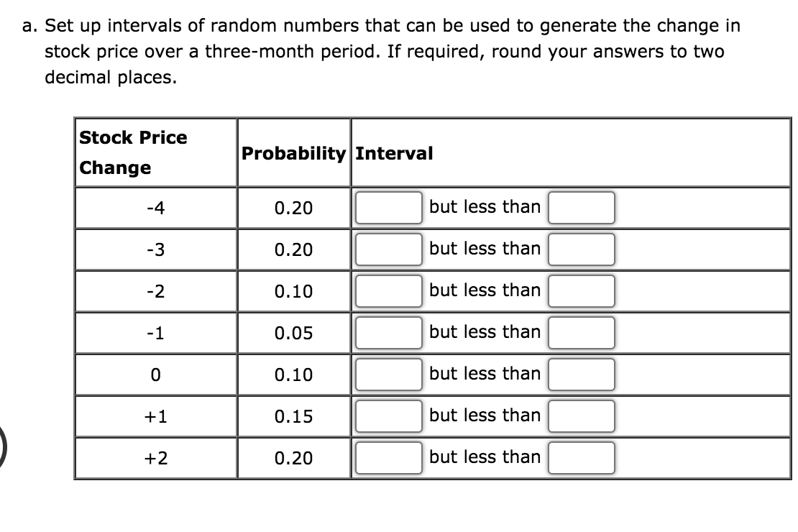This screenshot has width=798, height=532.
Task: Click the Probability column header
Action: coord(292,153)
